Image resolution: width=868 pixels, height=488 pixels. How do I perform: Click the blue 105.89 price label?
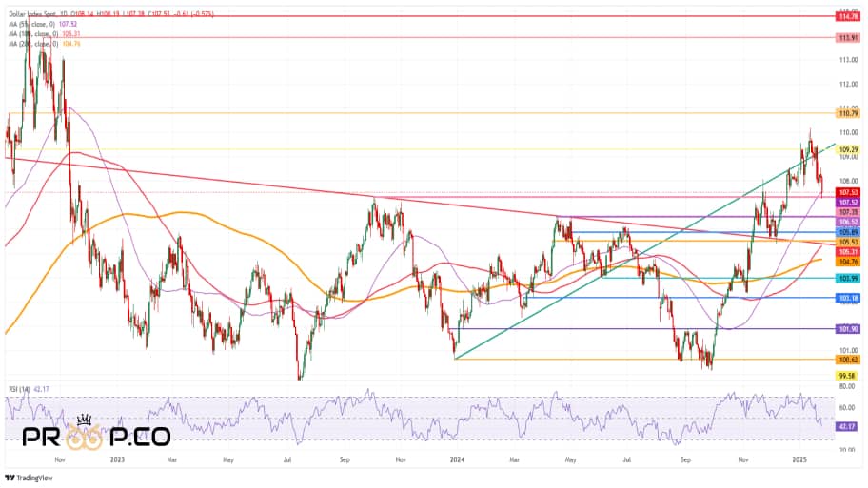pyautogui.click(x=848, y=232)
